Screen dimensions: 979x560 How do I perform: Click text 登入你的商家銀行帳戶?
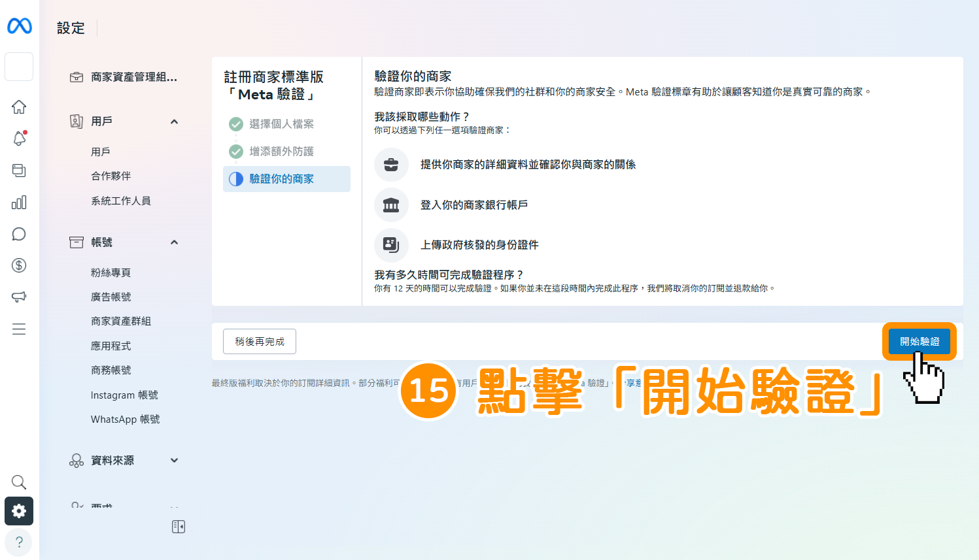click(474, 205)
